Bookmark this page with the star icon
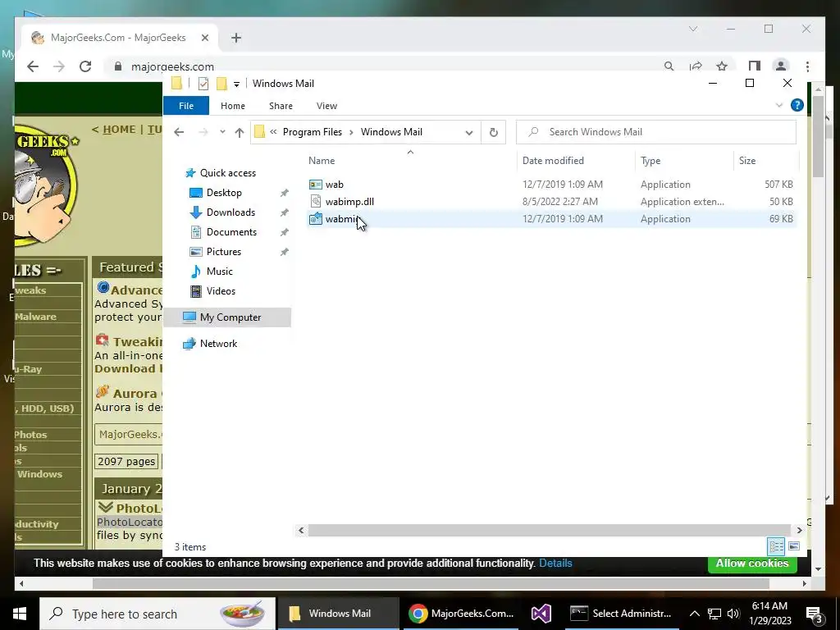The image size is (840, 630). tap(722, 66)
